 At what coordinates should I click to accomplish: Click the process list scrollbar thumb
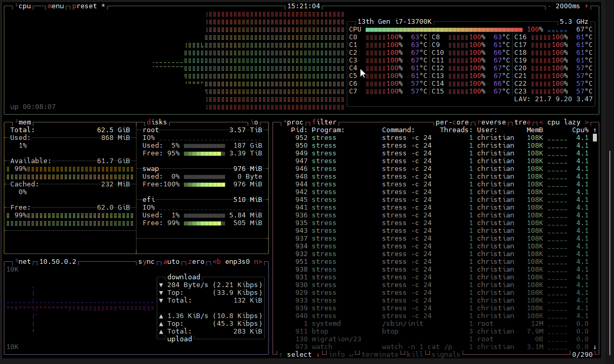pyautogui.click(x=595, y=138)
